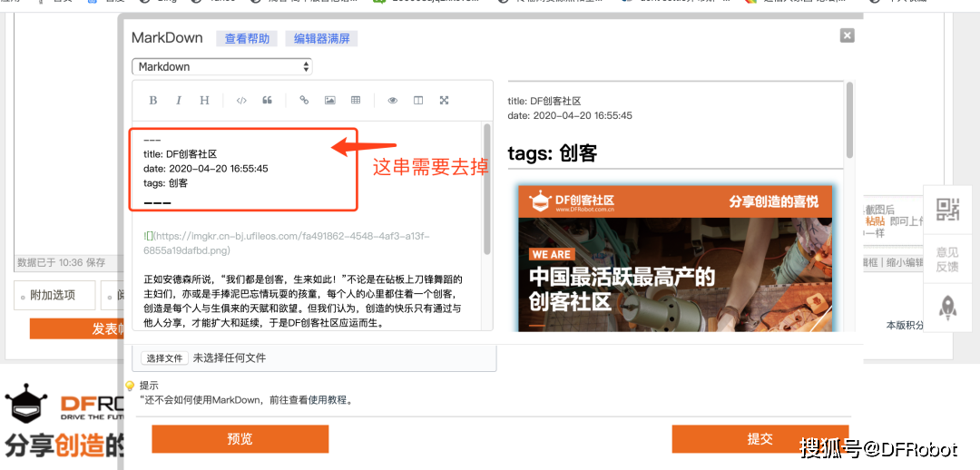Click the editor pane vertical scrollbar
The image size is (980, 470).
[x=487, y=189]
